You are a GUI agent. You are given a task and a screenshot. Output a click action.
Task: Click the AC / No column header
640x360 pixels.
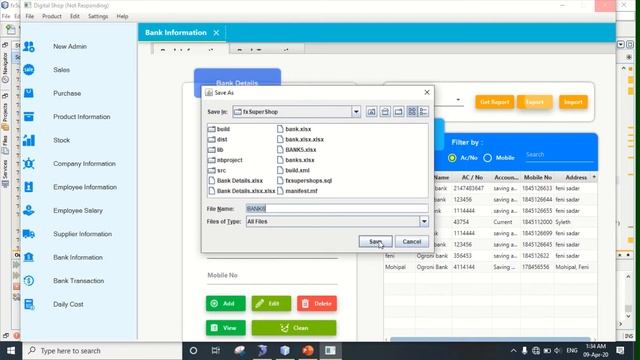coord(472,178)
